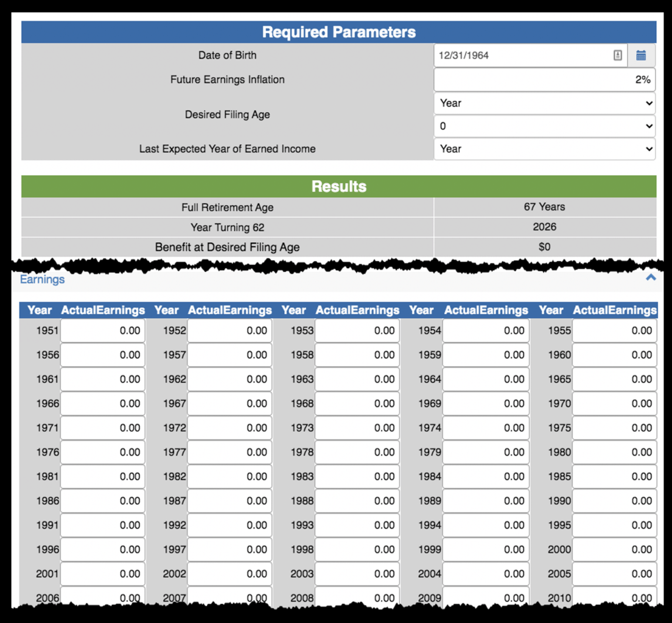The image size is (672, 623).
Task: Click the 67 Years full retirement age value
Action: [x=544, y=207]
